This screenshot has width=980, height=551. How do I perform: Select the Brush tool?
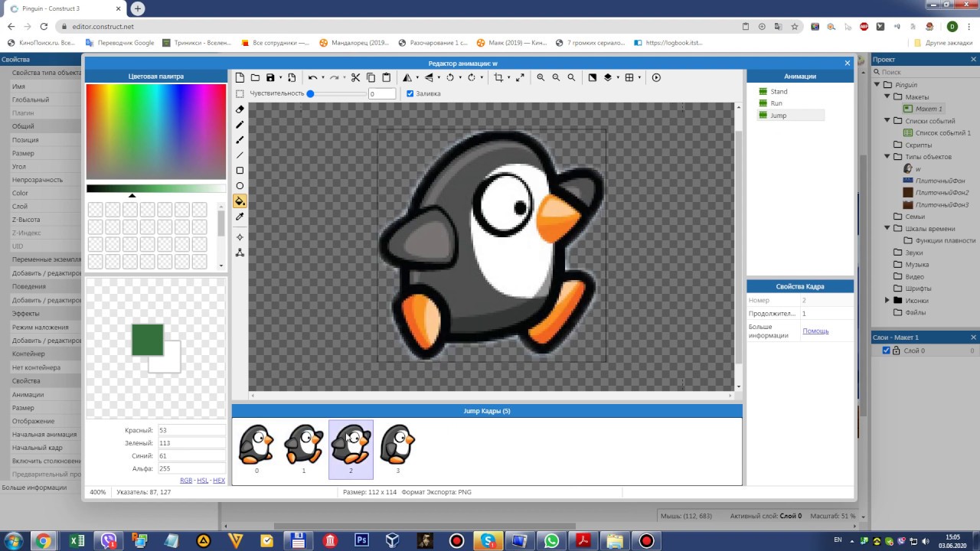click(240, 140)
